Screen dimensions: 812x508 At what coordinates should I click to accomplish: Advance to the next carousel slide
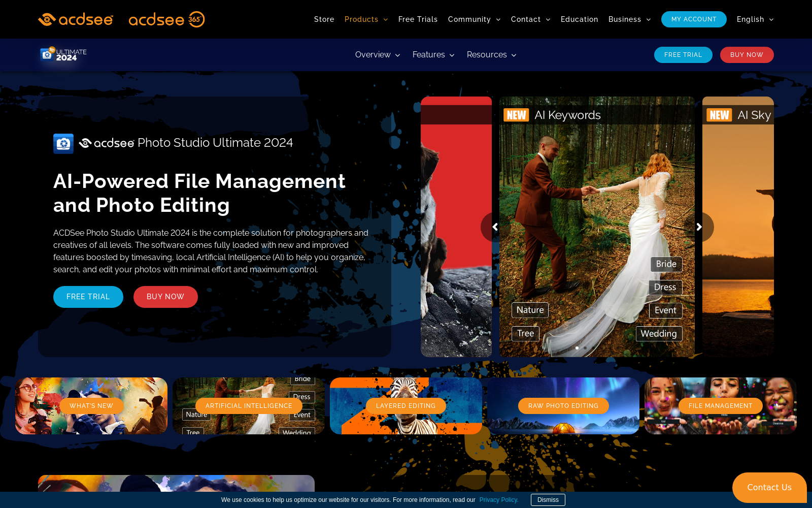[699, 227]
